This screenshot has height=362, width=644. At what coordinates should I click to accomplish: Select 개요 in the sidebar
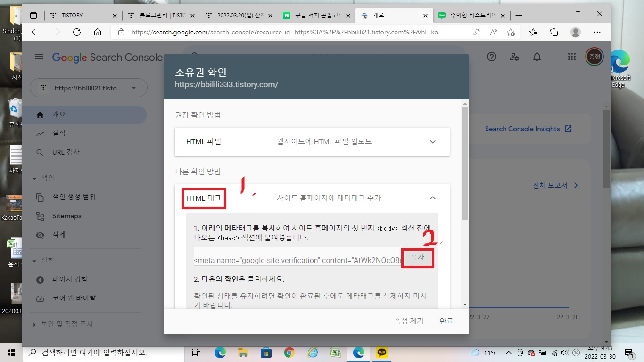(x=84, y=115)
